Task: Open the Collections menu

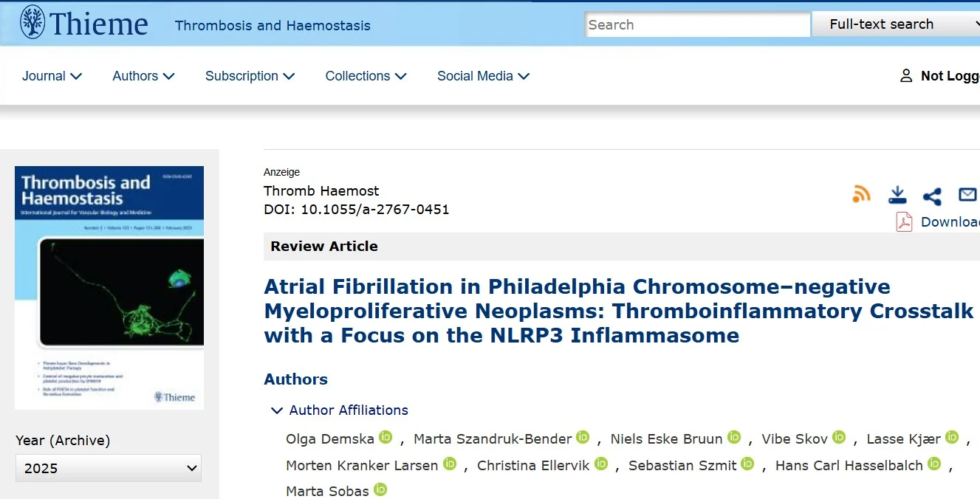Action: tap(364, 75)
